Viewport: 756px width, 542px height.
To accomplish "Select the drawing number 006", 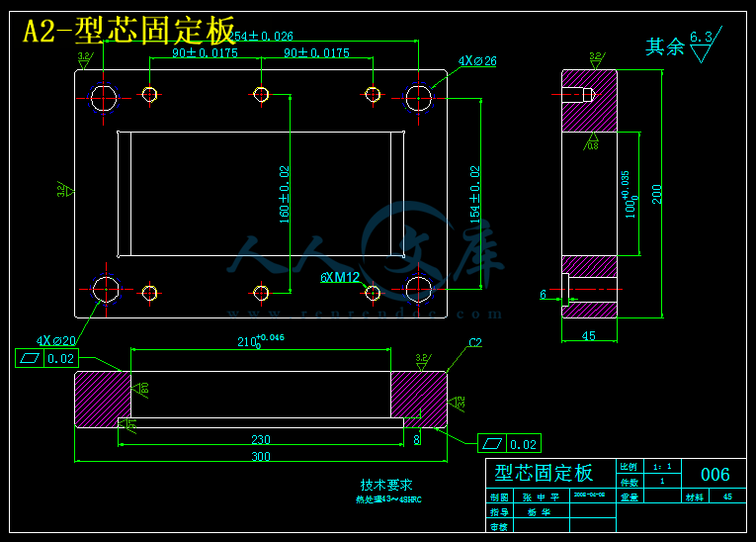I will (715, 475).
